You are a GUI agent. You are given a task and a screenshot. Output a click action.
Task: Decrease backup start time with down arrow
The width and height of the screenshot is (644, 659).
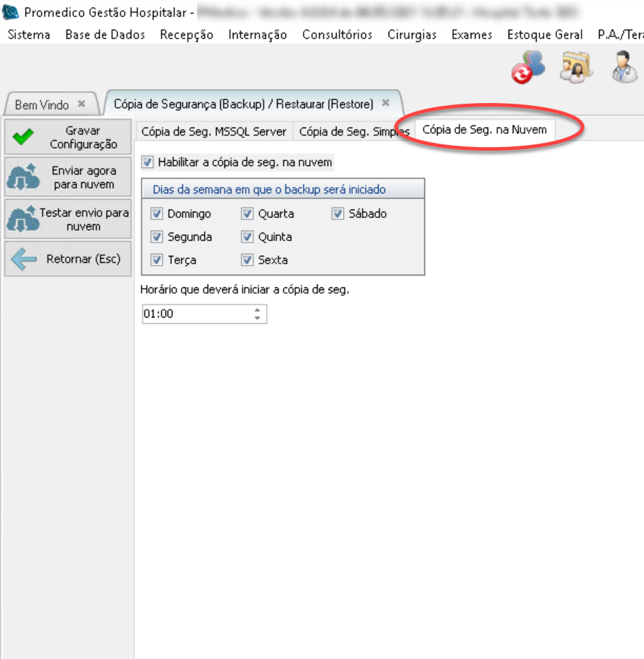click(257, 318)
